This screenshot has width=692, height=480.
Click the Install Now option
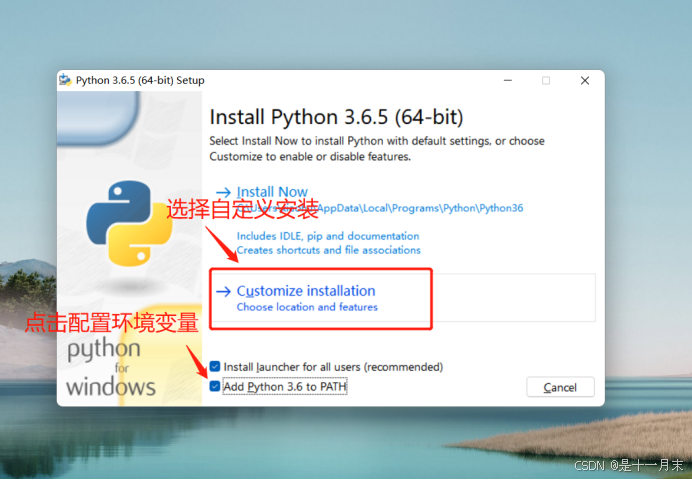tap(272, 192)
